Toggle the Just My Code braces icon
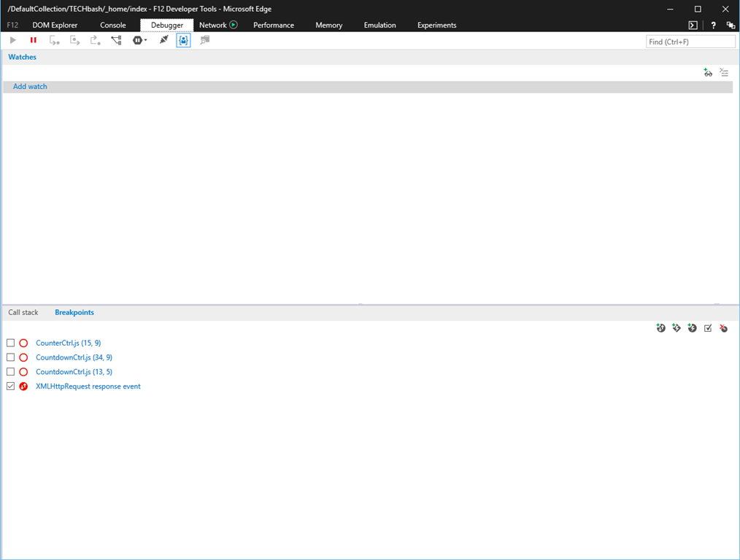This screenshot has height=560, width=740. click(x=184, y=41)
